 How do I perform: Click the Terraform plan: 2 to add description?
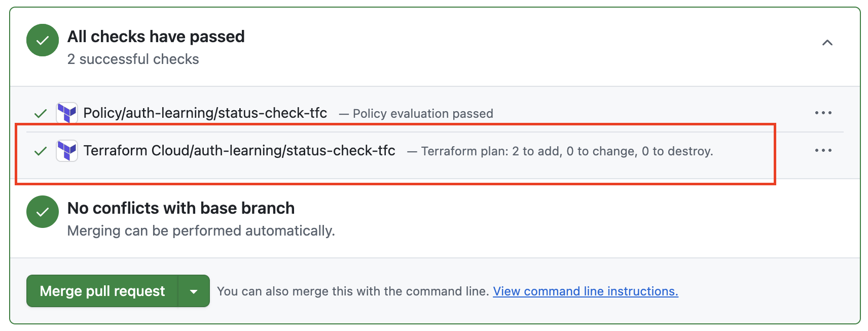coord(567,151)
